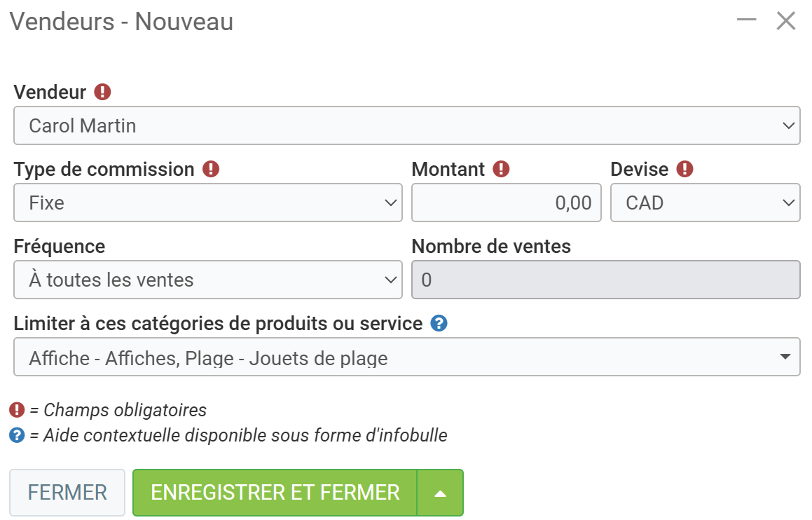Minimize the Vendeurs - Nouveau dialog
Screen dimensions: 812x520
click(747, 21)
